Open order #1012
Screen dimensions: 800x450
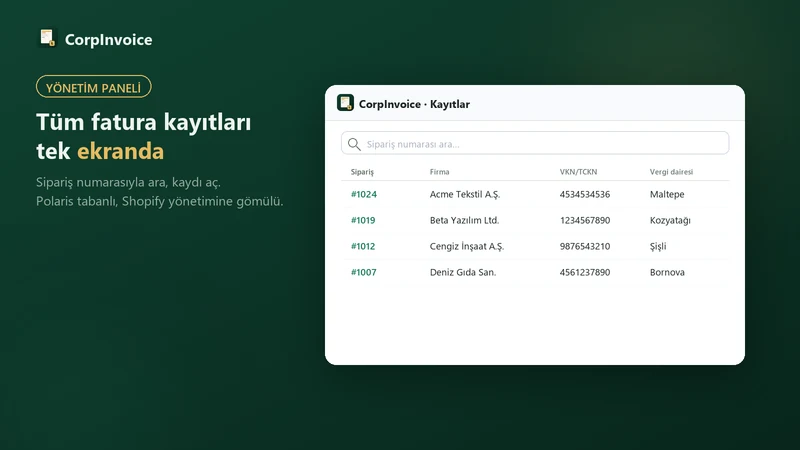[x=363, y=246]
